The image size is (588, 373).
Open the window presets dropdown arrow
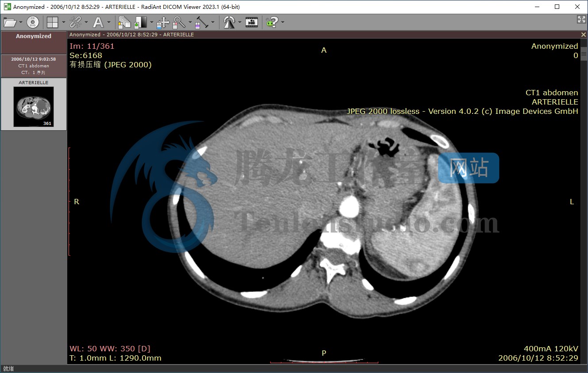[x=152, y=22]
